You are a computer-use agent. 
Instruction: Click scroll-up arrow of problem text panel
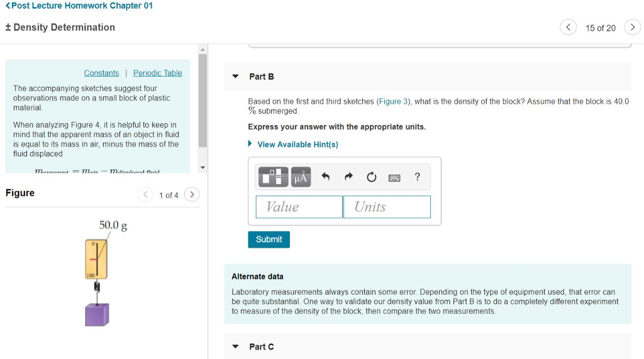point(203,49)
